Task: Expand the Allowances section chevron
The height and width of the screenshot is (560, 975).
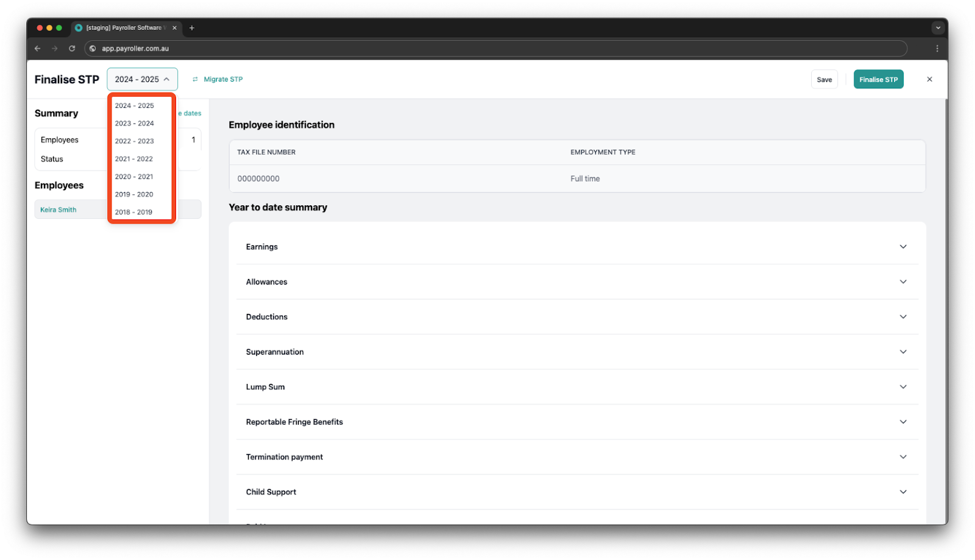Action: click(902, 282)
